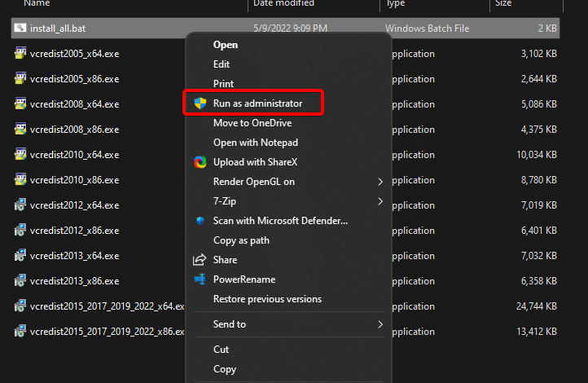Expand the Send to submenu

380,324
